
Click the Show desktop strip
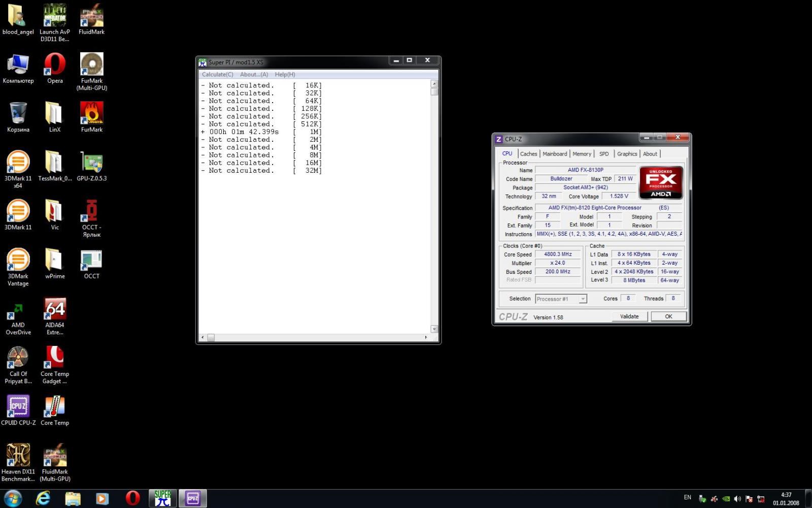pos(808,498)
